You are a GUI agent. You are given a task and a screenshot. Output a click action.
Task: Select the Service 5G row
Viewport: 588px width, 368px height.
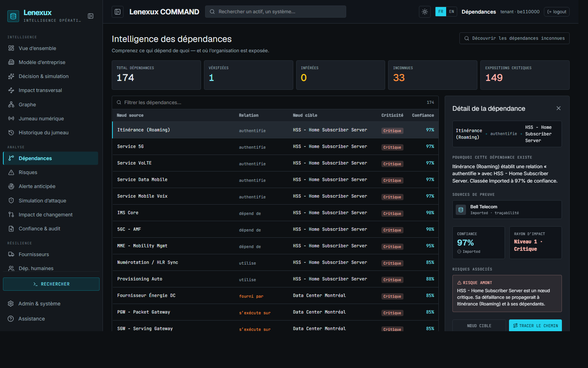point(275,146)
